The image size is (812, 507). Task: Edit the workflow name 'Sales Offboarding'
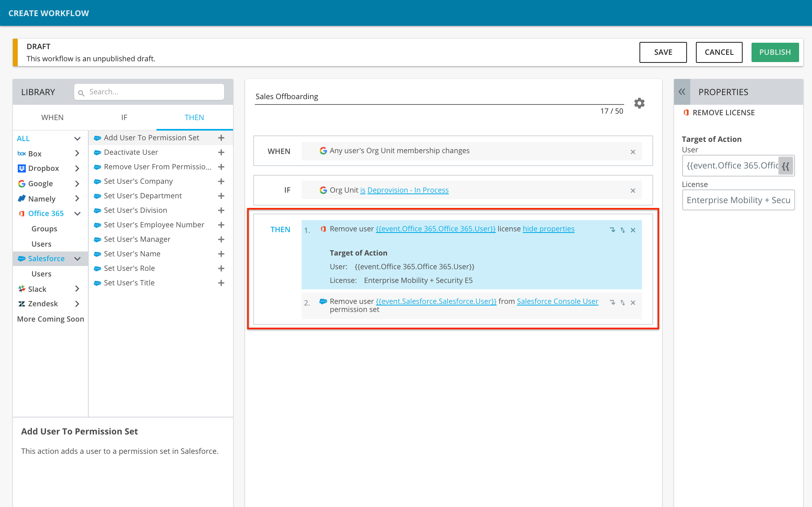(439, 97)
